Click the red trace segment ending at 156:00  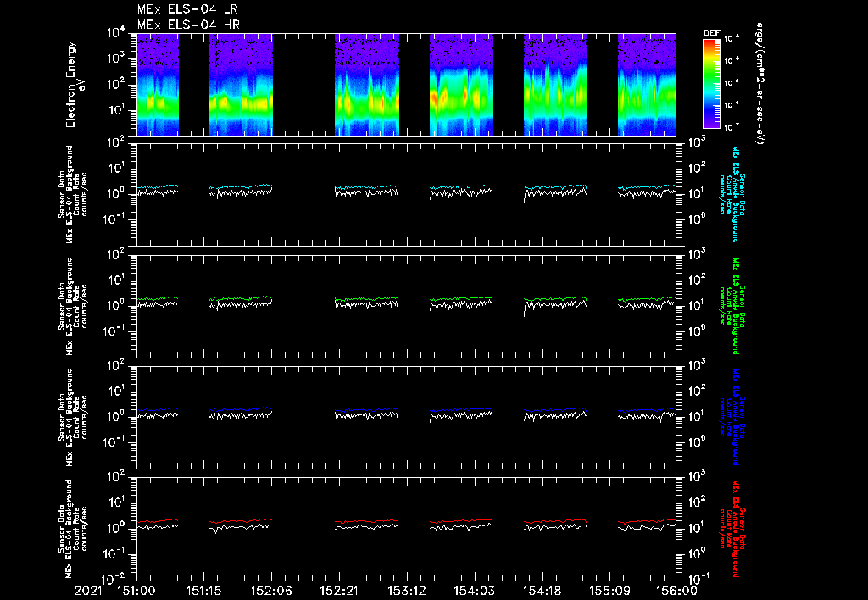(x=647, y=521)
